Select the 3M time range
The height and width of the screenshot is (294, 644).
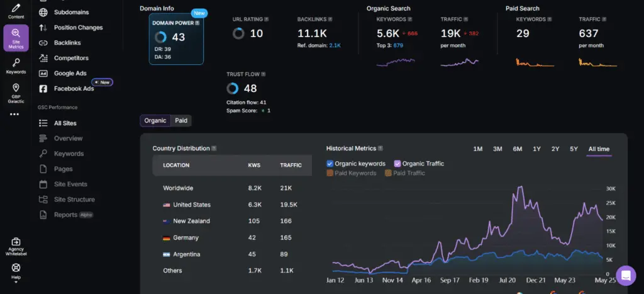point(497,149)
